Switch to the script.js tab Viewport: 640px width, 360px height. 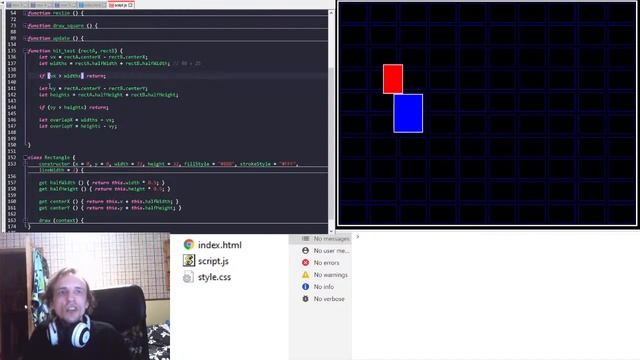(121, 5)
